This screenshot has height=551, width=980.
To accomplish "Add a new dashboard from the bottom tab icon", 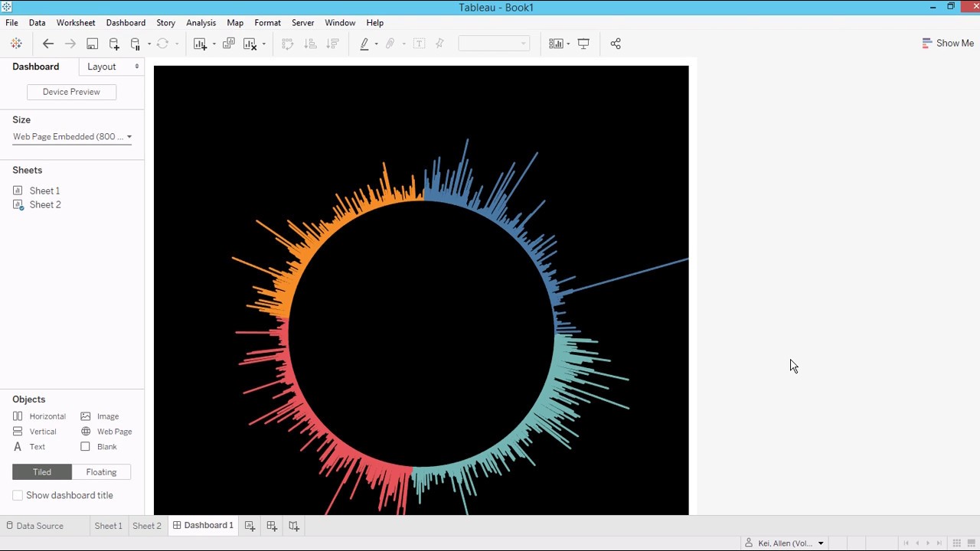I will pyautogui.click(x=272, y=526).
